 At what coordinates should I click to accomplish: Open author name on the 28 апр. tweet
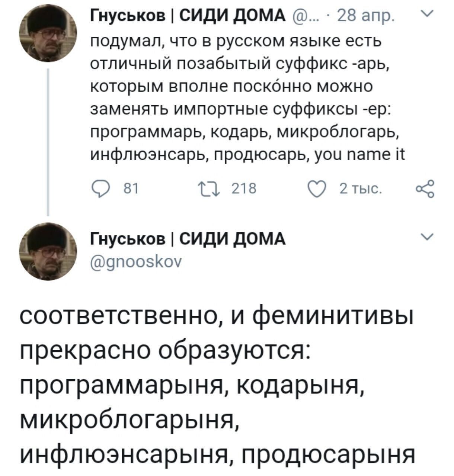pos(188,17)
